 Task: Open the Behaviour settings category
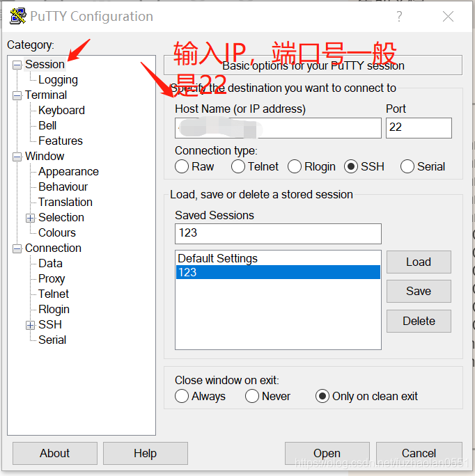[x=63, y=187]
